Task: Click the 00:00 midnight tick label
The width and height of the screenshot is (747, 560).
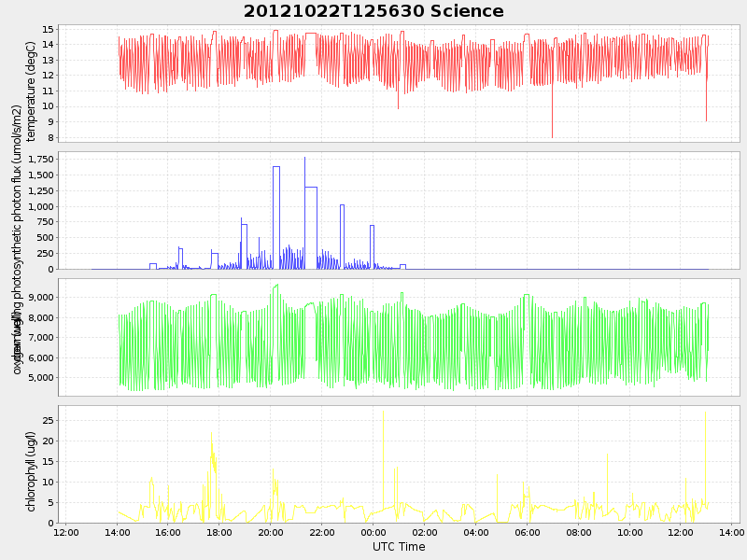Action: [x=373, y=533]
